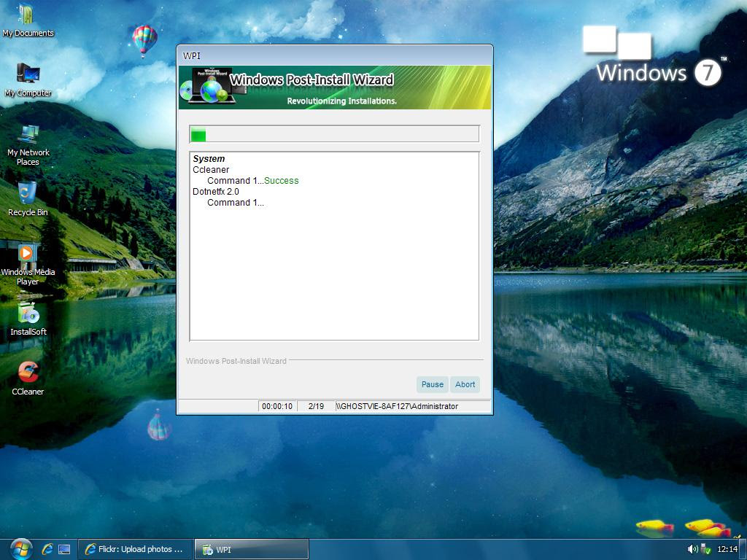This screenshot has width=747, height=560.
Task: Open the My Documents desktop icon
Action: point(28,20)
